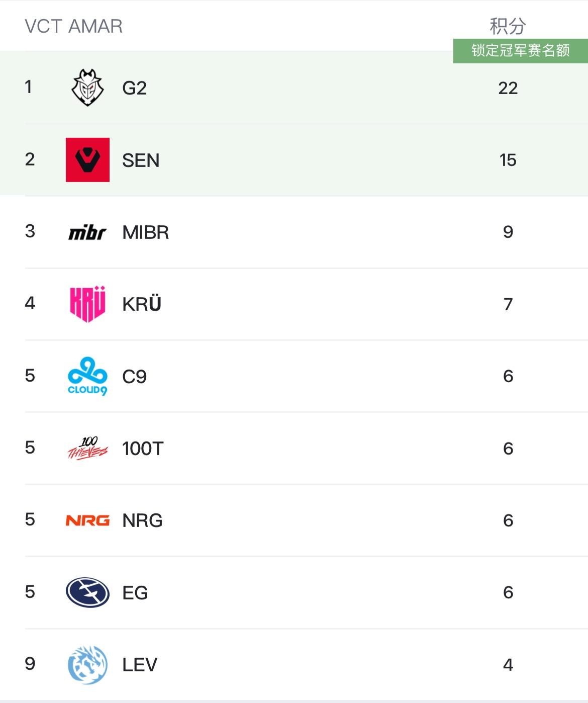Select EG's rank number 5
The height and width of the screenshot is (703, 588).
point(30,592)
